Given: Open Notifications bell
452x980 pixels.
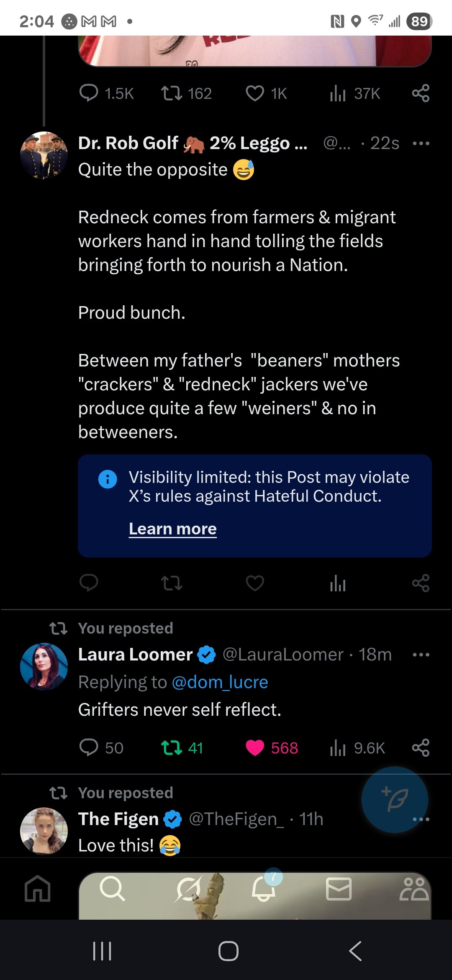Looking at the screenshot, I should coord(264,889).
